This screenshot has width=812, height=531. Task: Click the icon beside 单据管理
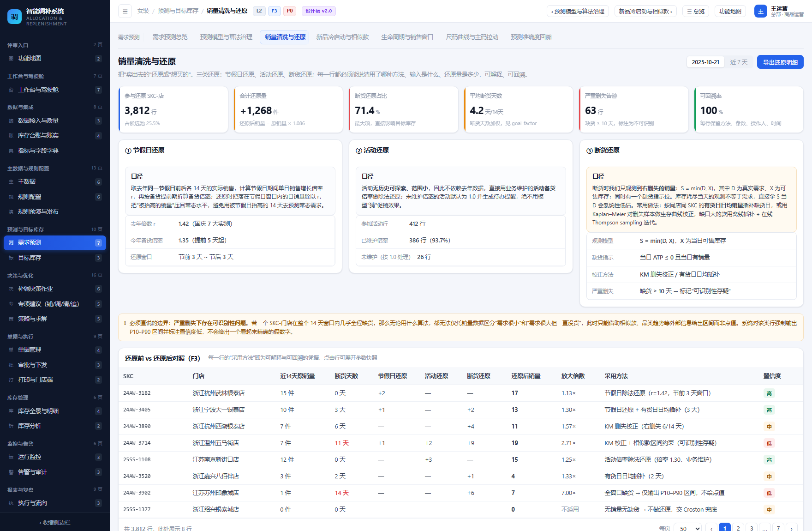pyautogui.click(x=11, y=350)
